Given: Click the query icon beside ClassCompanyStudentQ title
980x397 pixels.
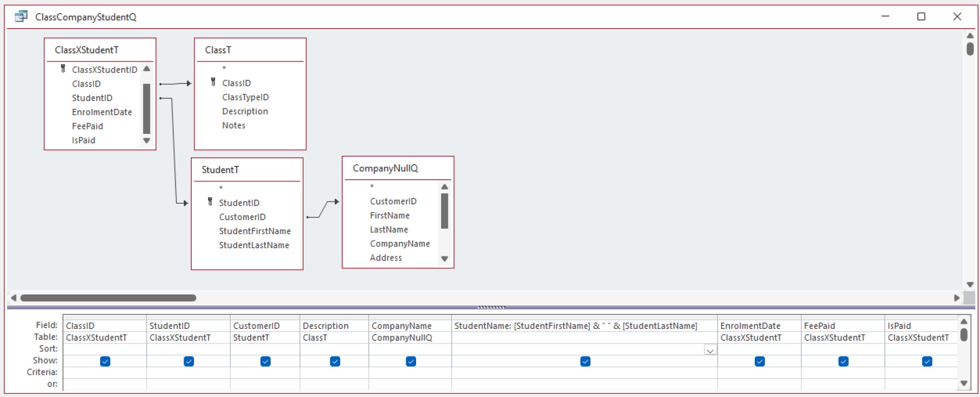Looking at the screenshot, I should (x=21, y=17).
